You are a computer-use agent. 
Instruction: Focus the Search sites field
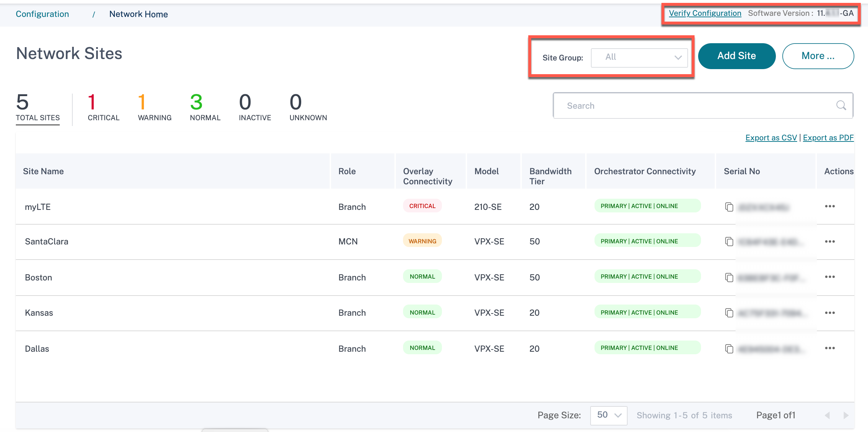(x=703, y=105)
